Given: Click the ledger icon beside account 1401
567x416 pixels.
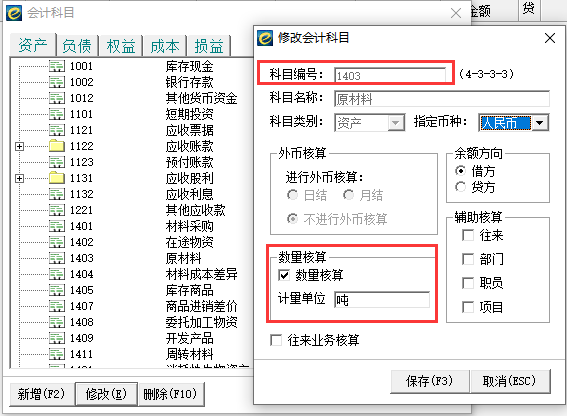Looking at the screenshot, I should click(x=57, y=226).
